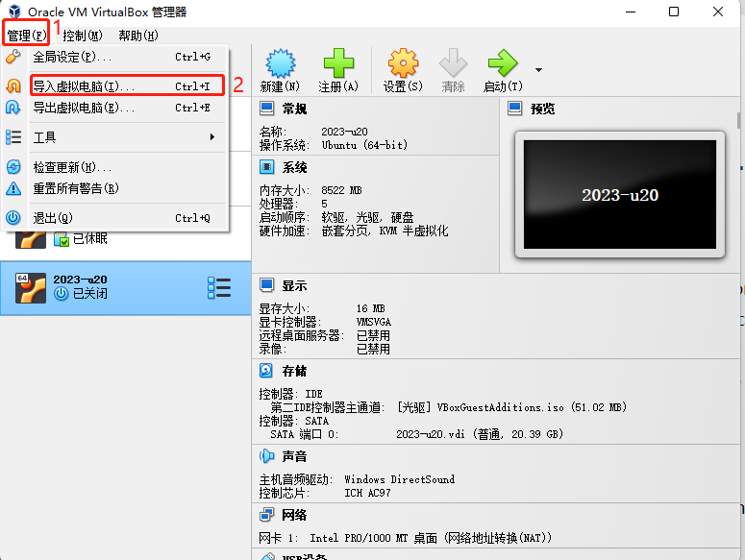Click the 2023-u20 preview thumbnail

(x=619, y=195)
